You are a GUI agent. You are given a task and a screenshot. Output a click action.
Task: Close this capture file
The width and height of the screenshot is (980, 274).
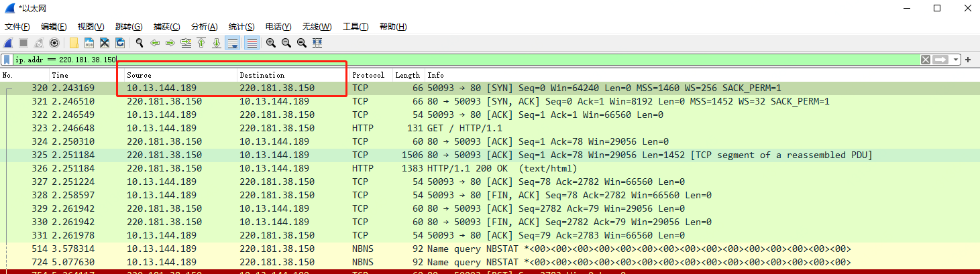tap(105, 43)
